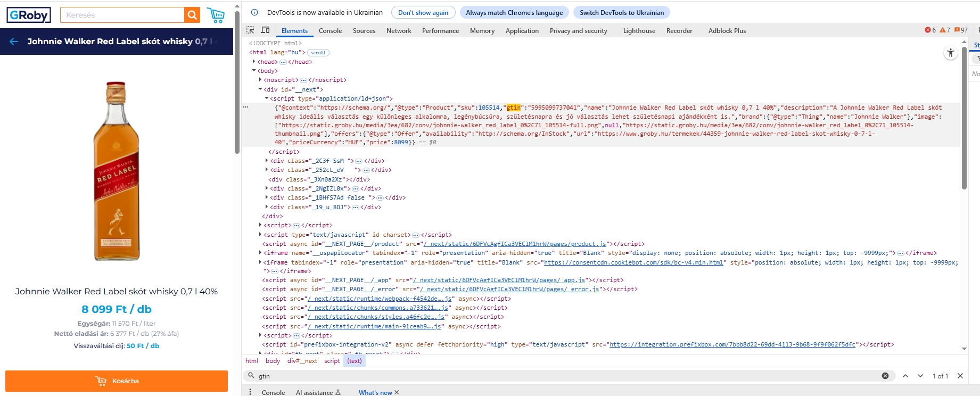Viewport: 980px width, 396px height.
Task: Open the drawer three-dot menu
Action: click(250, 392)
